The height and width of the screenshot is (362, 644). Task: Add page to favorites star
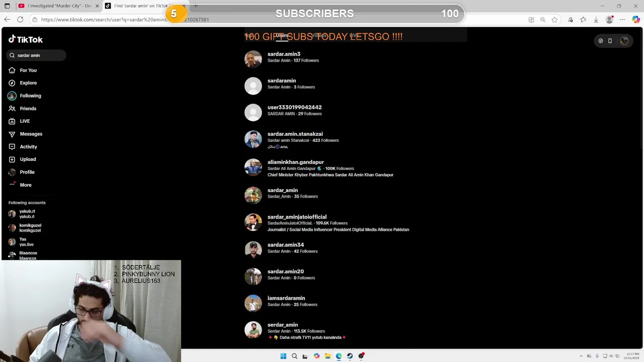[554, 20]
